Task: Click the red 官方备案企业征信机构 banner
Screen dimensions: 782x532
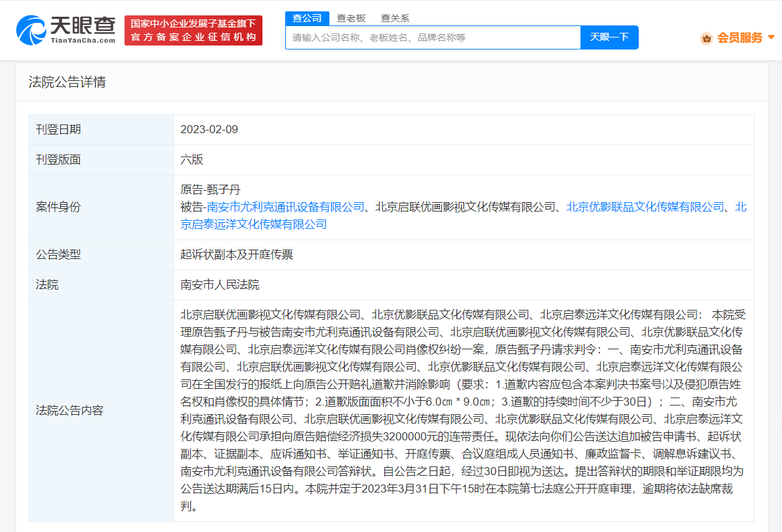Action: point(193,31)
